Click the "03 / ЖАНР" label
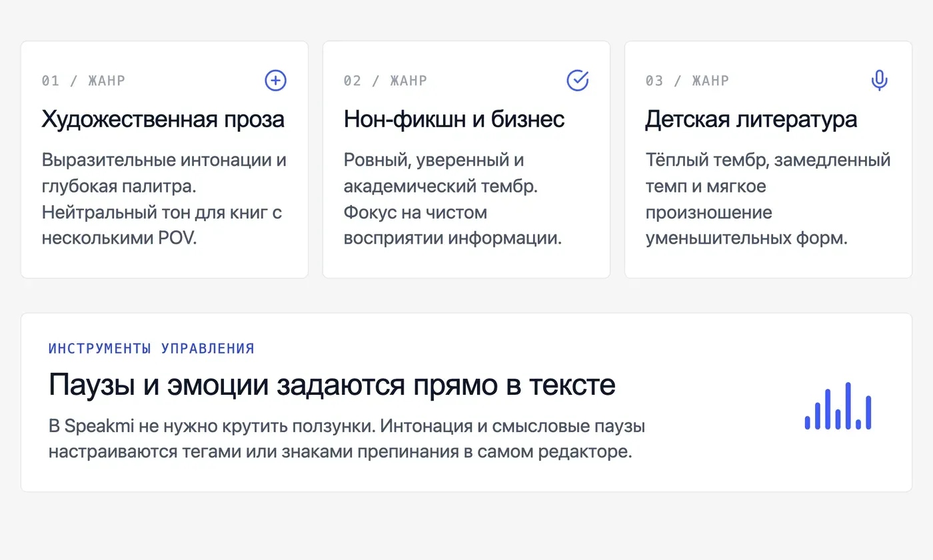Screen dimensions: 933x560 pos(687,81)
